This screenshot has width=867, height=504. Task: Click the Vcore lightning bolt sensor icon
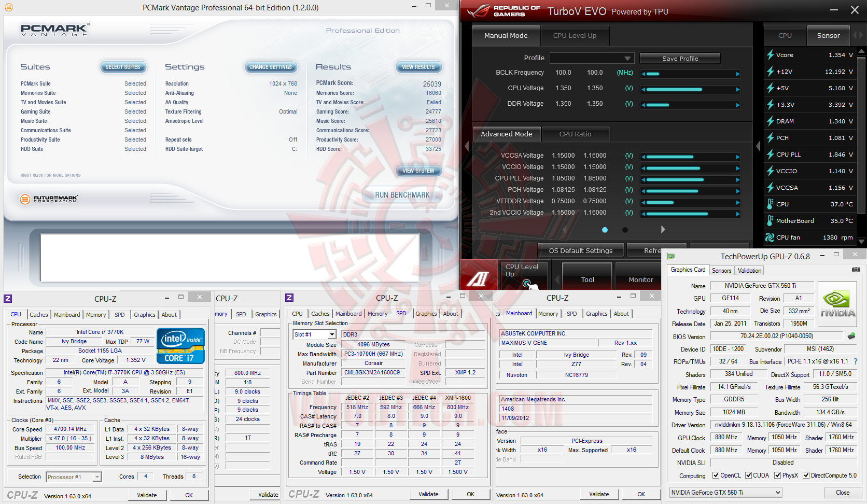click(x=771, y=55)
